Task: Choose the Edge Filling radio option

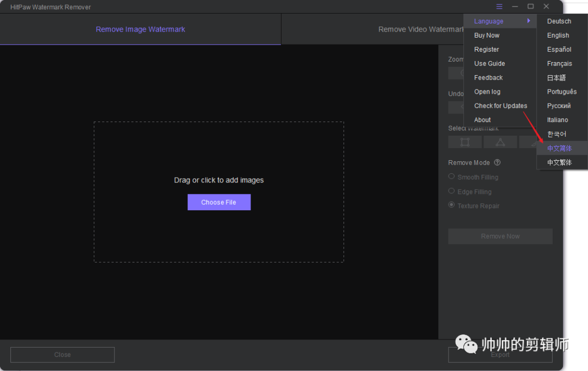Action: pos(451,191)
